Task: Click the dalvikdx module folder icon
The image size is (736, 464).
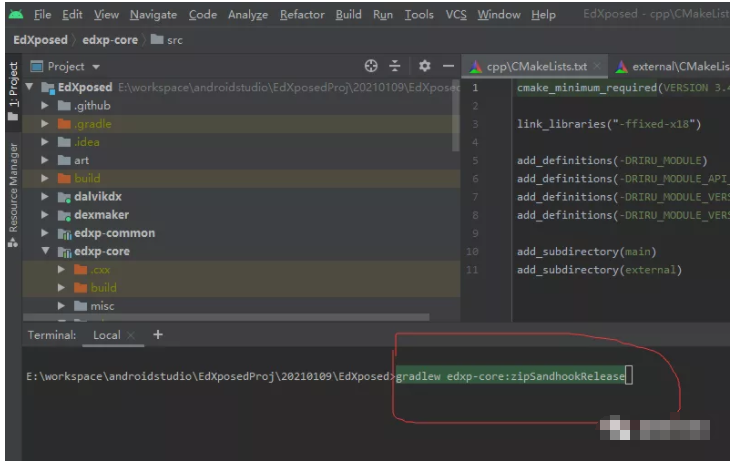Action: [x=64, y=197]
